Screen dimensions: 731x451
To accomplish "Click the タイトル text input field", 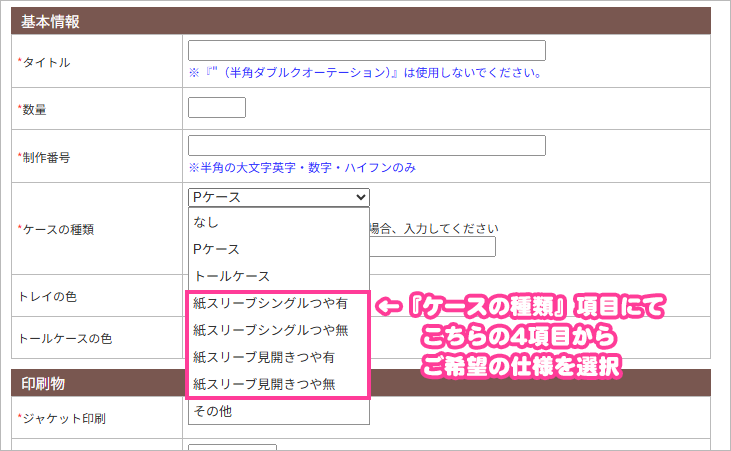I will [366, 51].
